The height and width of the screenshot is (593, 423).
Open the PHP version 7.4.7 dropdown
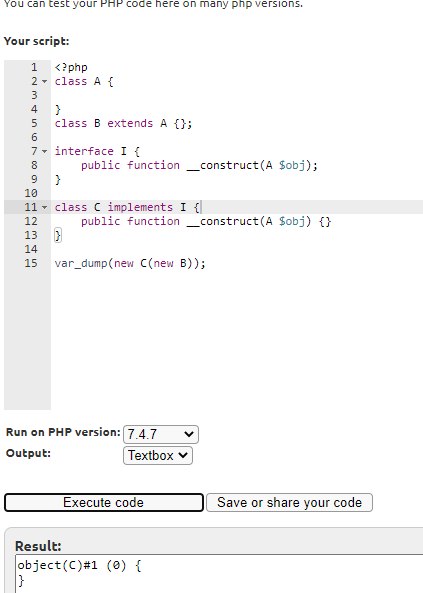161,434
